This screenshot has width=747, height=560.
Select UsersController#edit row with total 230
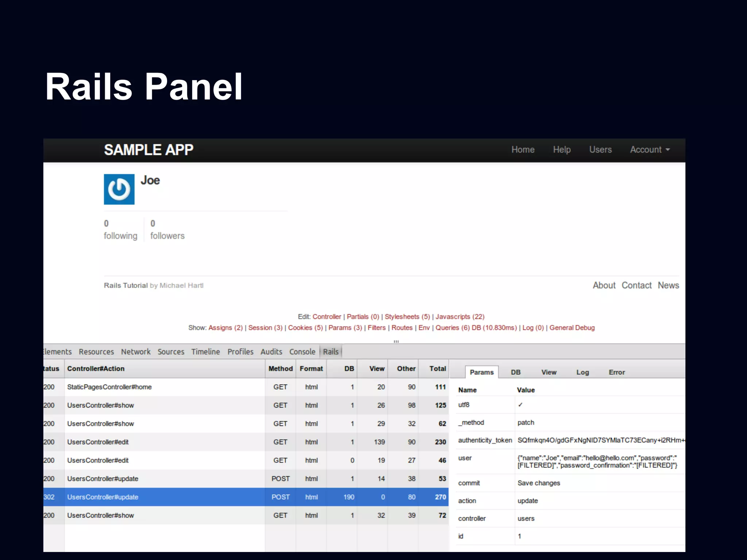[x=246, y=442]
